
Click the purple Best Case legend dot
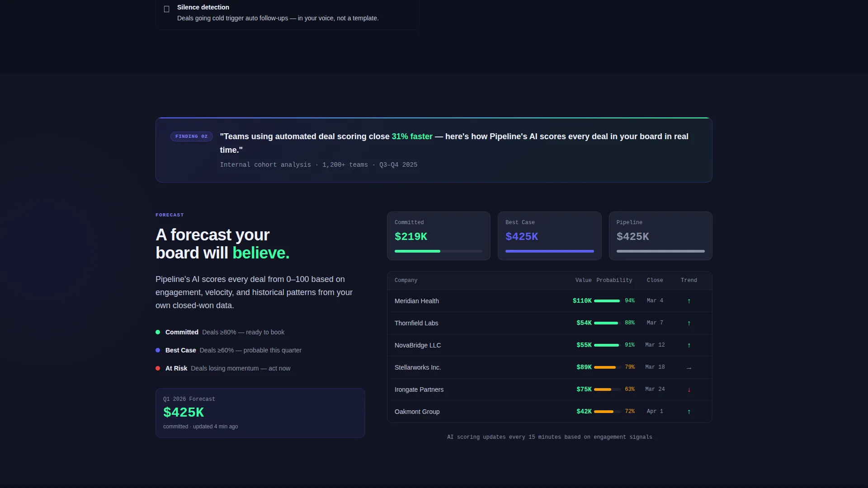(158, 350)
